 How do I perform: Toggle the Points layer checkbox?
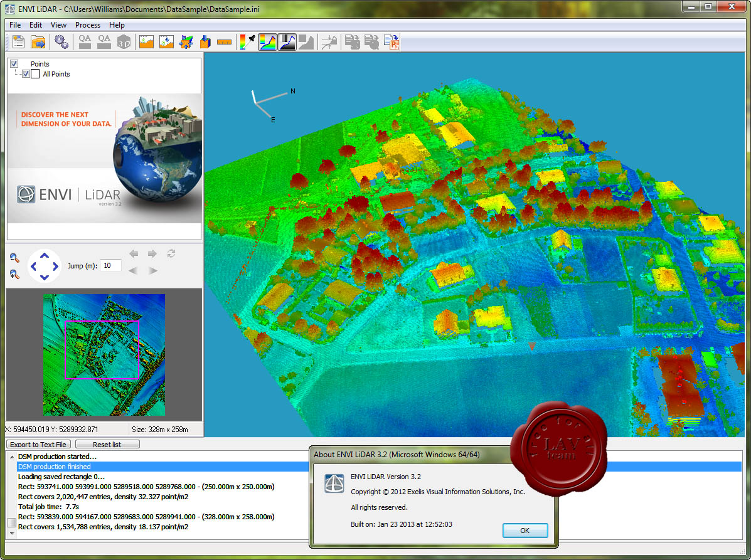tap(14, 64)
